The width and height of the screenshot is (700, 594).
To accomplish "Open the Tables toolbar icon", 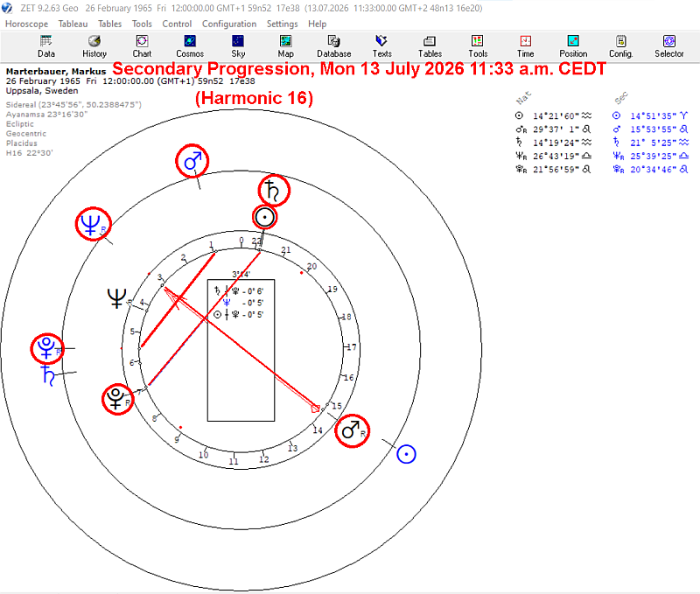I will pos(430,46).
